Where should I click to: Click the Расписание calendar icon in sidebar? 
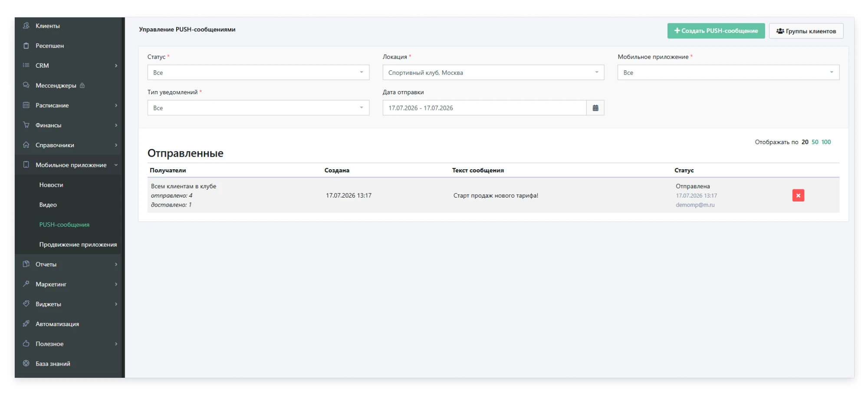[x=26, y=105]
